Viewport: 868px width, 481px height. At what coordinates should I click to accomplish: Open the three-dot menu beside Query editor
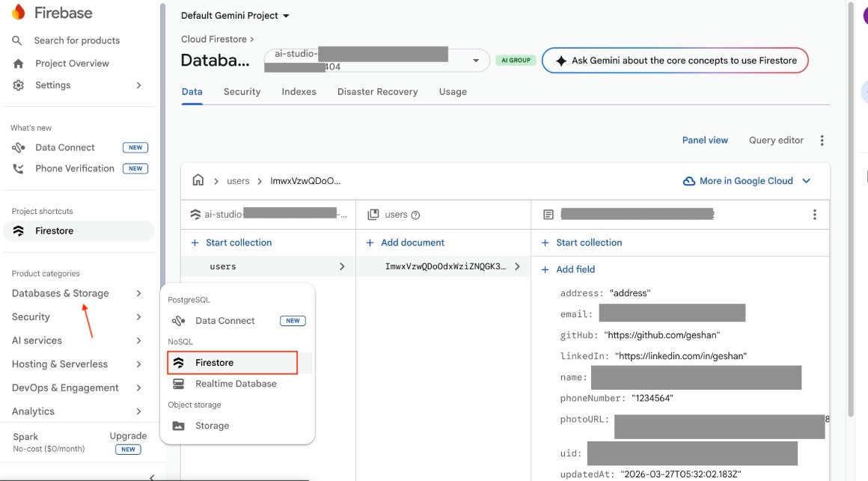(822, 140)
